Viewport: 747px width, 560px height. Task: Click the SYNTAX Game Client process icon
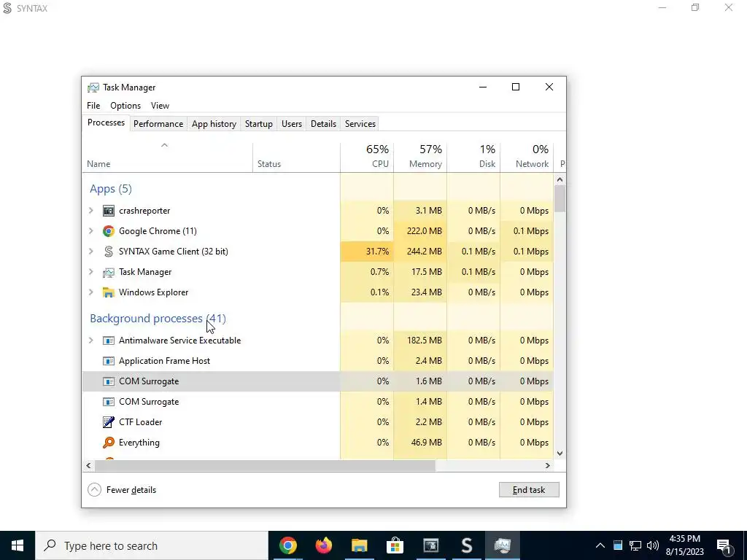pyautogui.click(x=109, y=252)
